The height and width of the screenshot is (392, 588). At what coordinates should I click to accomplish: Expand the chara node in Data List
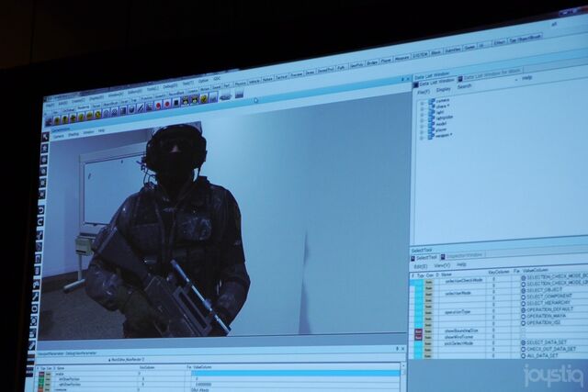423,108
